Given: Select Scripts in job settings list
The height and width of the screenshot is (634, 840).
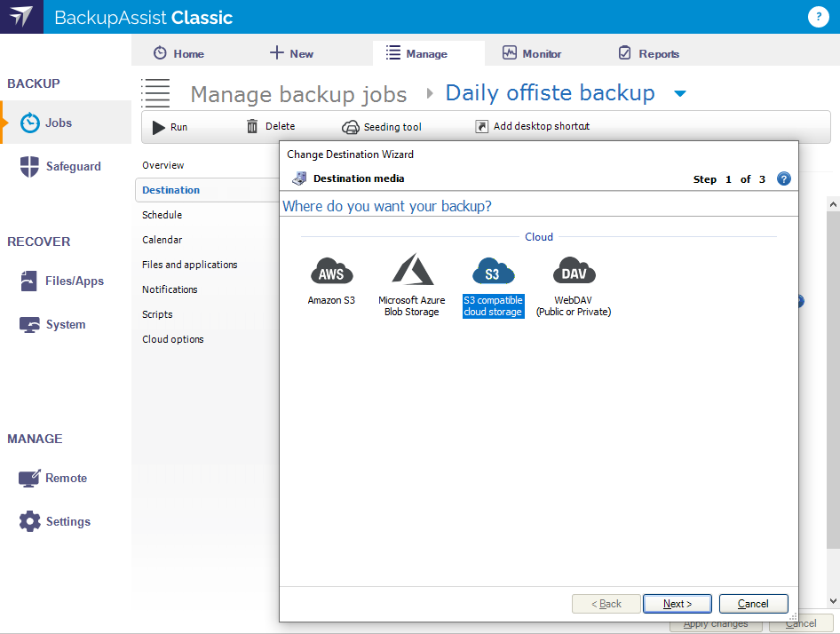Looking at the screenshot, I should (157, 314).
